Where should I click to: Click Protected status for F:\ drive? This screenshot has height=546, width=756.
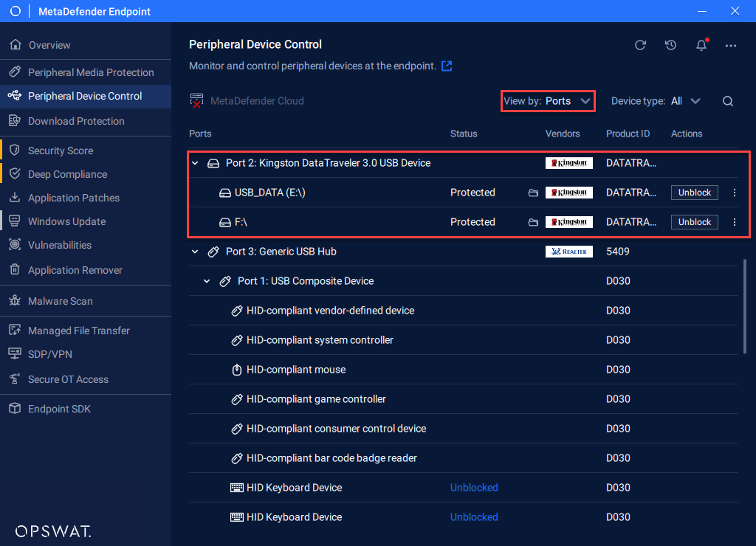(472, 222)
